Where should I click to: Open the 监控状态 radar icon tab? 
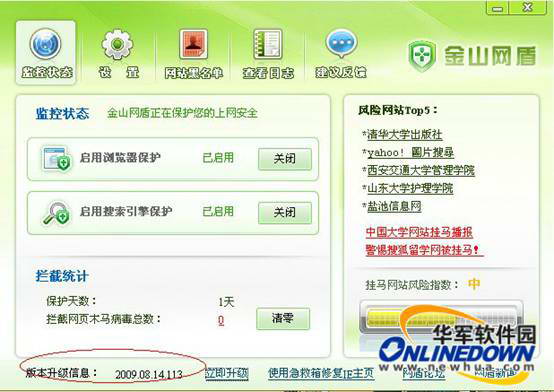[x=45, y=44]
